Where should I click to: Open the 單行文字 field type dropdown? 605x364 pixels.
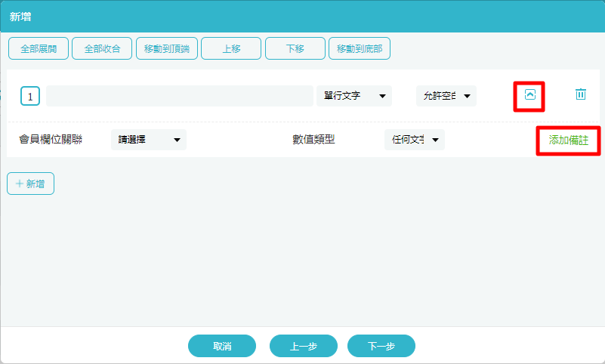[354, 96]
